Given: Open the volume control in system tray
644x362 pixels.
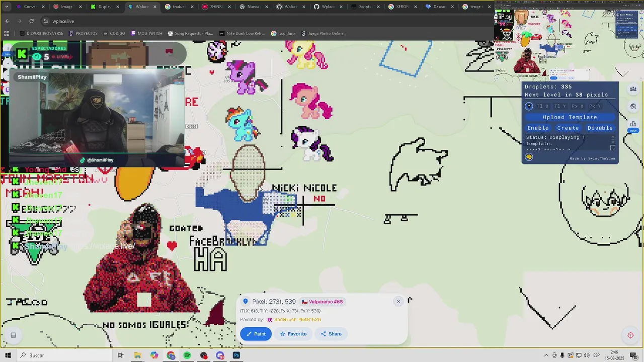Looking at the screenshot, I should pos(587,355).
